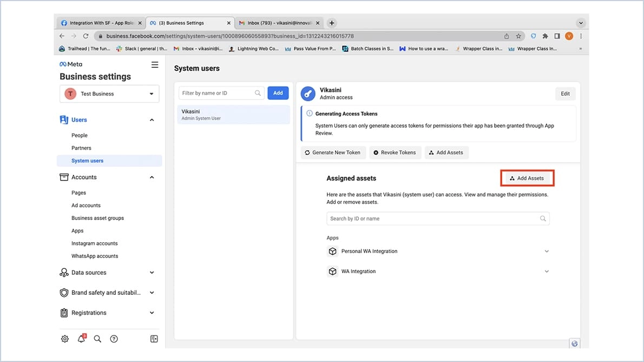The width and height of the screenshot is (644, 362).
Task: Expand the Data sources section
Action: click(x=152, y=273)
